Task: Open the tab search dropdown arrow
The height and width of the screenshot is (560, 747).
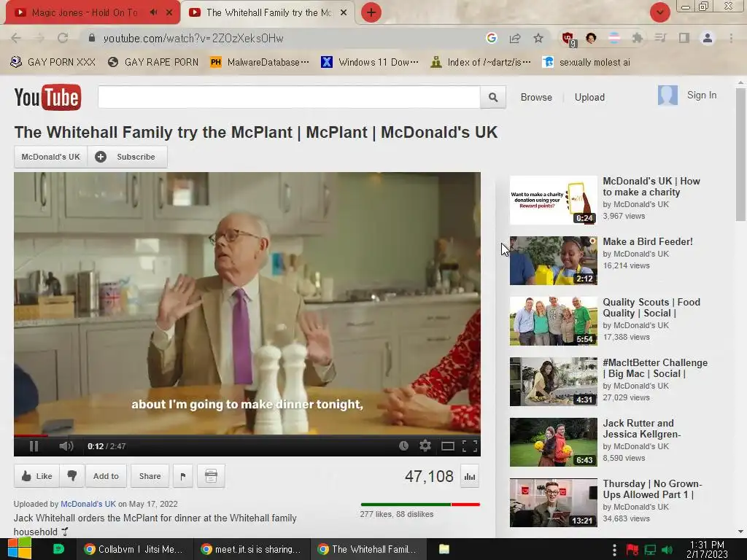Action: (x=659, y=12)
